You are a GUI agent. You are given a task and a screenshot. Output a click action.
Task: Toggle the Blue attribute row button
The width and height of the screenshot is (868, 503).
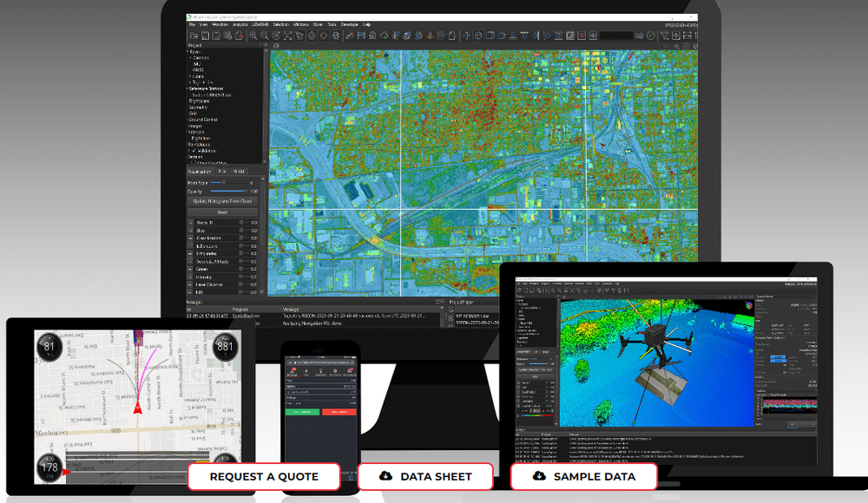tap(191, 230)
